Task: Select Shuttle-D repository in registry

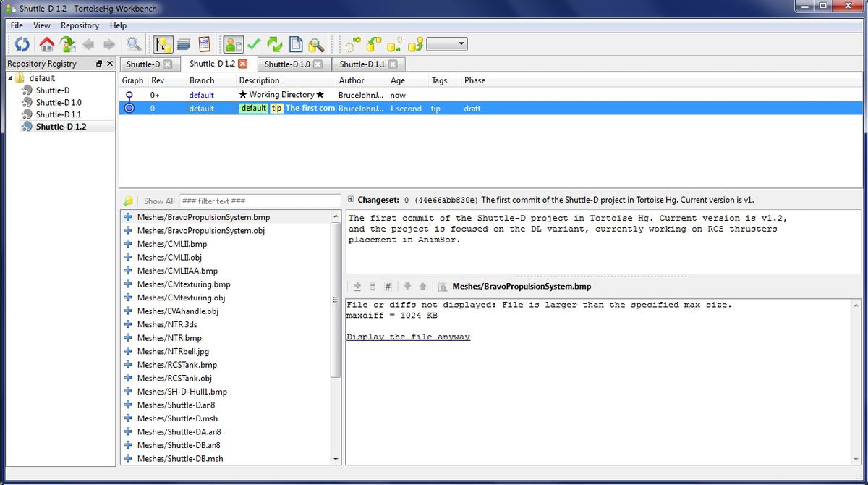Action: [53, 90]
